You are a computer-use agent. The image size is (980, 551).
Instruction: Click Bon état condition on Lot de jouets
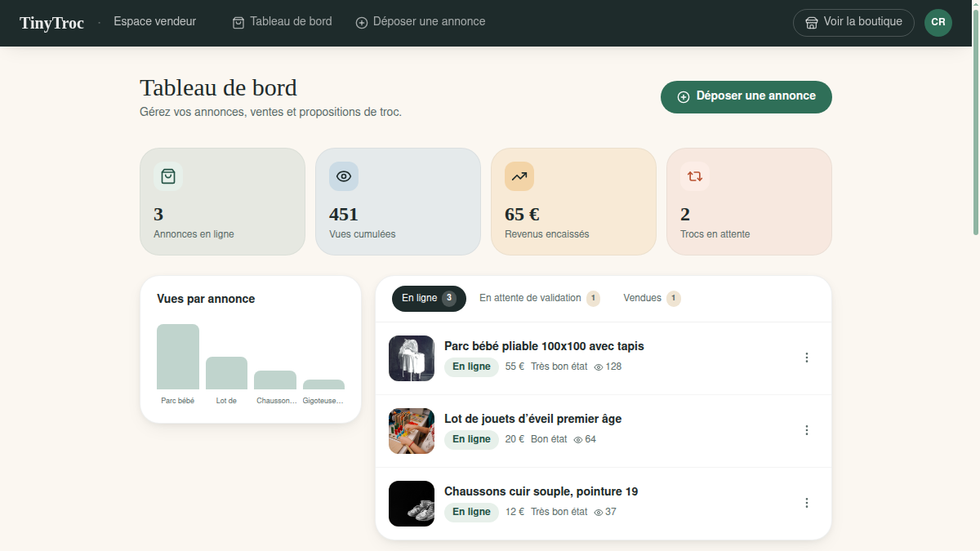[549, 439]
